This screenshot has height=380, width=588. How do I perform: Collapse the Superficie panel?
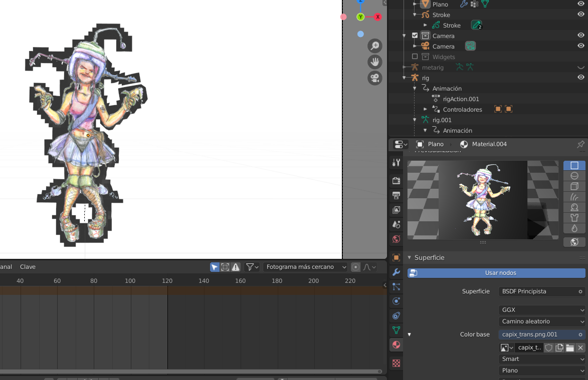point(410,257)
